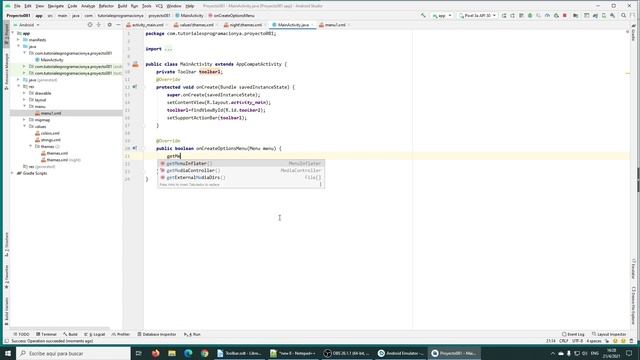This screenshot has height=360, width=640.
Task: Switch to activity_main.xml tab
Action: (147, 25)
